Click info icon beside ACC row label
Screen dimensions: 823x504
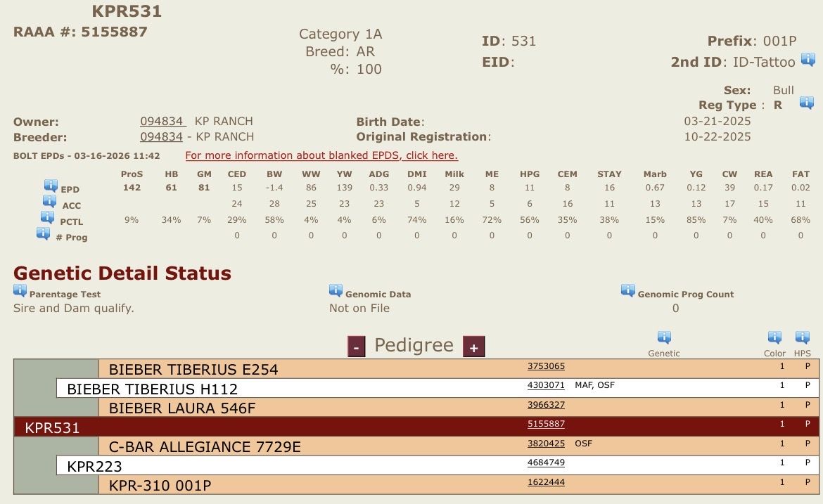(49, 202)
